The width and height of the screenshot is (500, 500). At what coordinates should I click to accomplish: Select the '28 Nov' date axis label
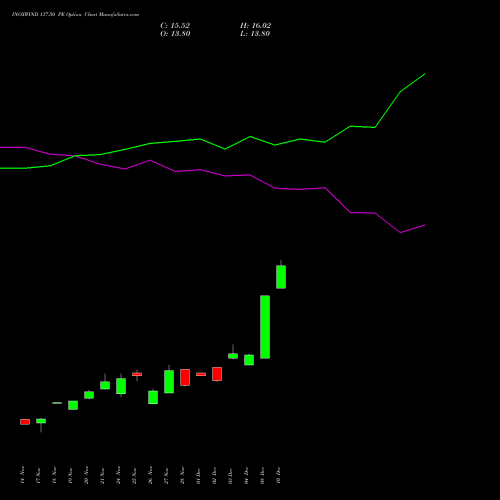tap(182, 475)
